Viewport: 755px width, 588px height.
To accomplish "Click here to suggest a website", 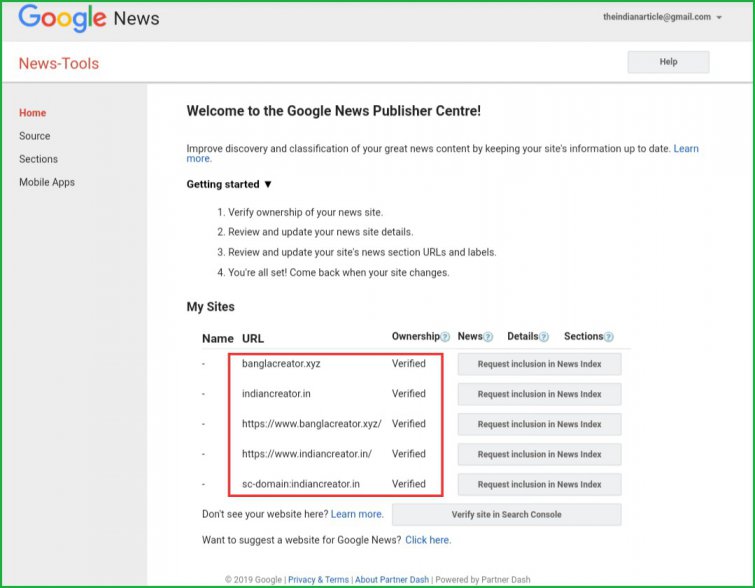I will (428, 540).
